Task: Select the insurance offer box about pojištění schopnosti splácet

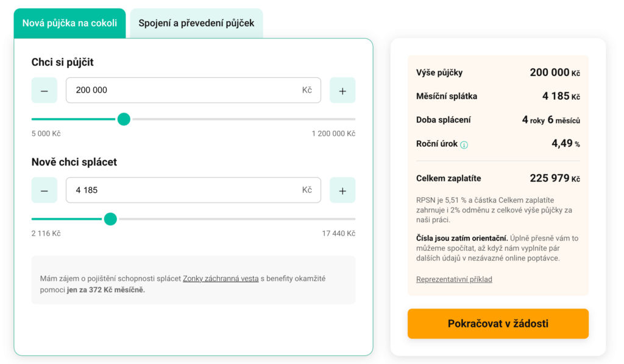Action: pyautogui.click(x=193, y=280)
